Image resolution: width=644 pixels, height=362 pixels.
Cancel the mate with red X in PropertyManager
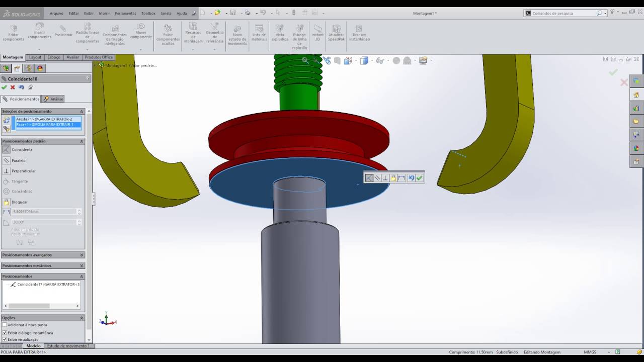click(13, 87)
